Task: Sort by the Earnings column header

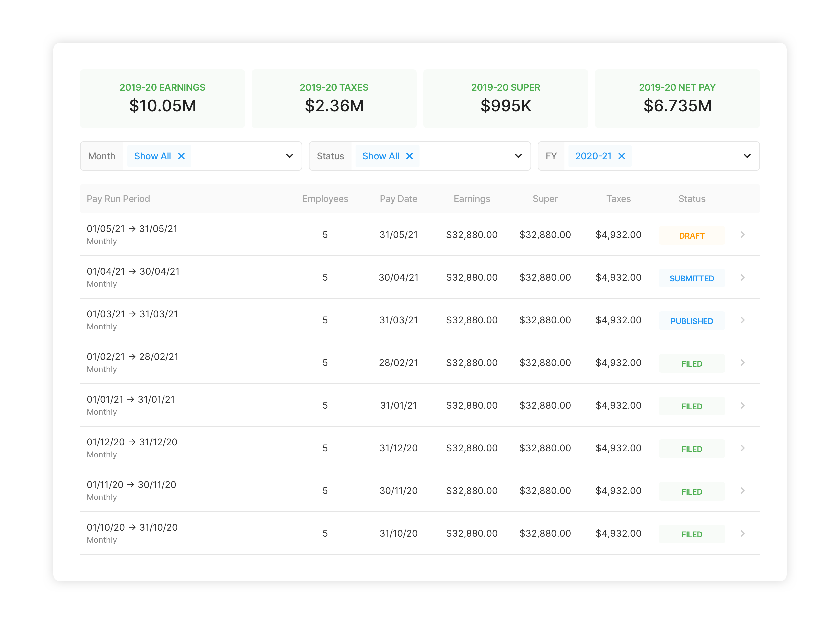Action: tap(471, 199)
